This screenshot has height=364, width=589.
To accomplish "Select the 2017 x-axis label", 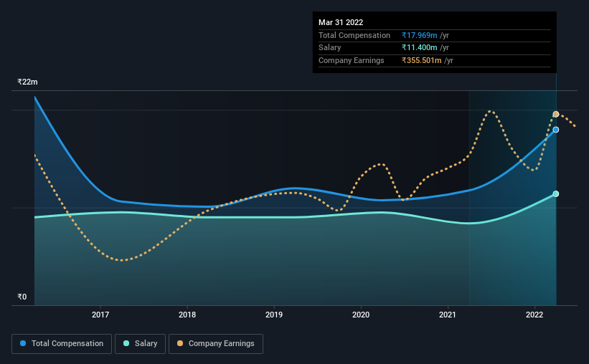I will click(x=100, y=315).
